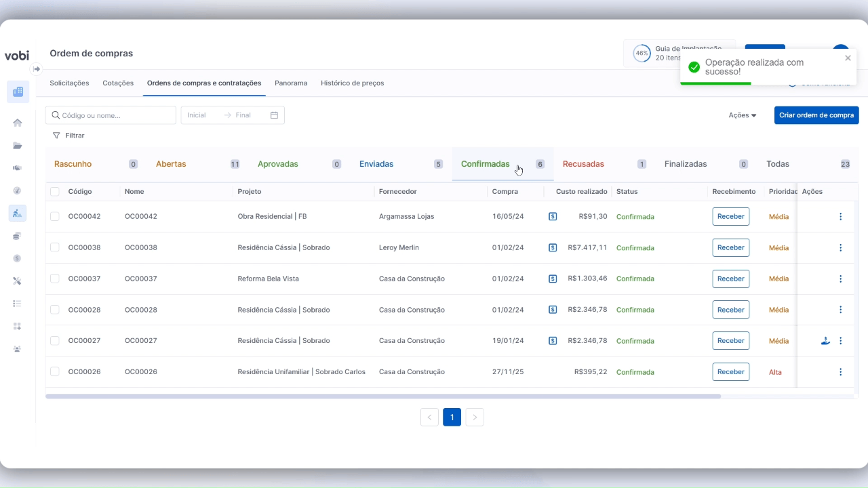Click Receber for order OC00026
The width and height of the screenshot is (868, 488).
coord(730,372)
